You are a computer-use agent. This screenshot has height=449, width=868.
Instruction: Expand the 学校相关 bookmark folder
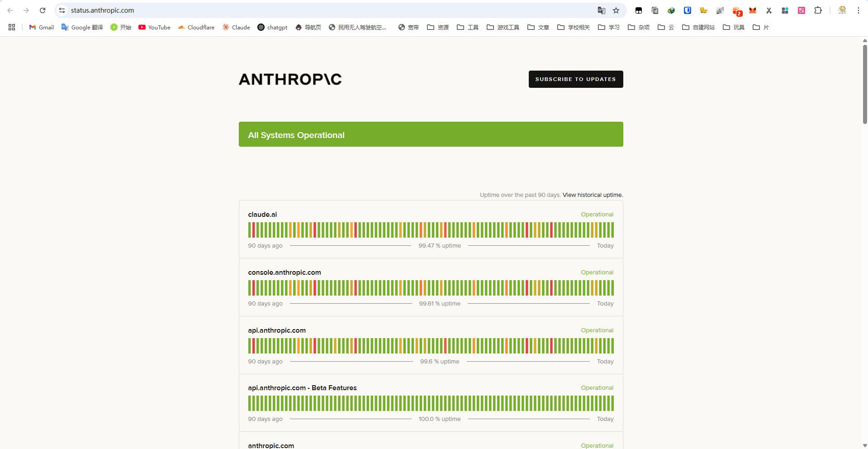tap(574, 27)
